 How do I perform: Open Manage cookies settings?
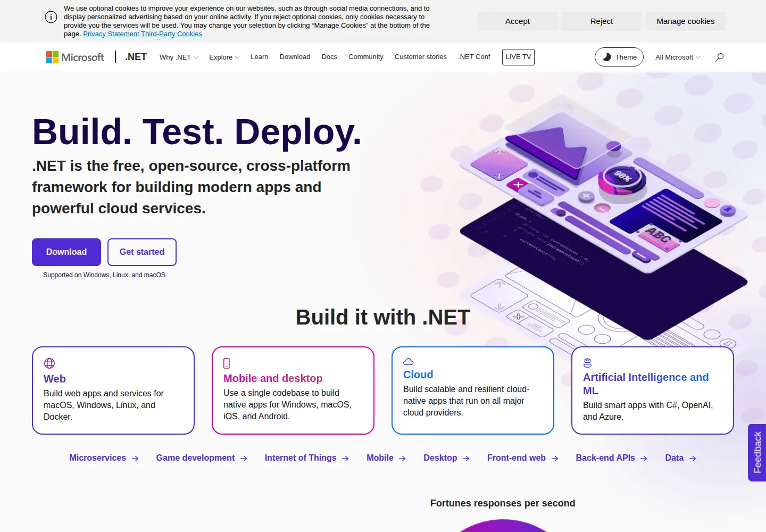pos(686,21)
